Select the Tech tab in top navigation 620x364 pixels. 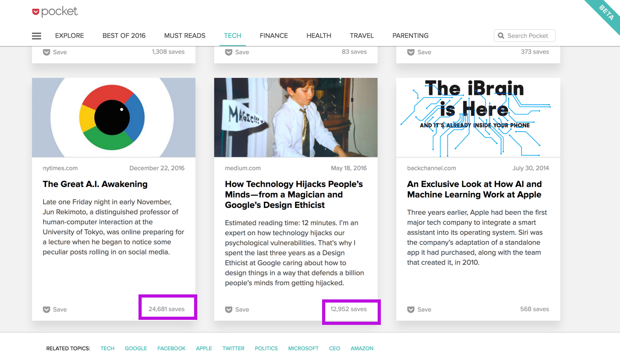pos(233,35)
